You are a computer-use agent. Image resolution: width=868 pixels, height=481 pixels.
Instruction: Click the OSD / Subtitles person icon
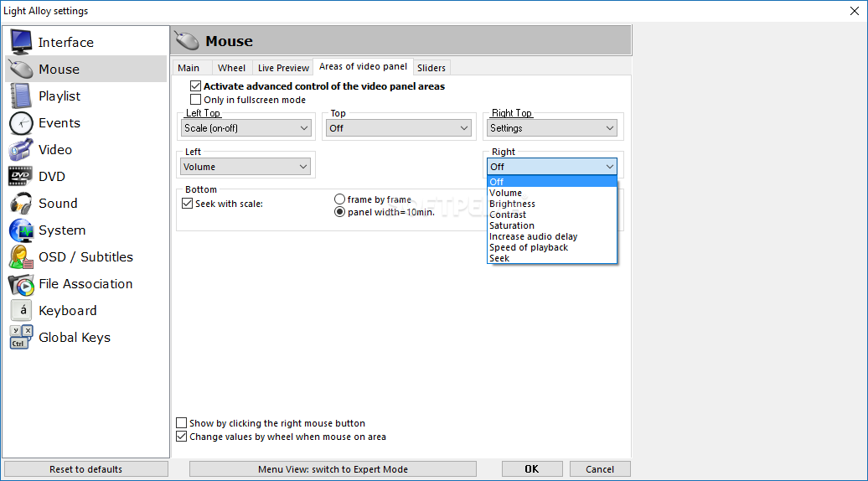click(x=21, y=256)
